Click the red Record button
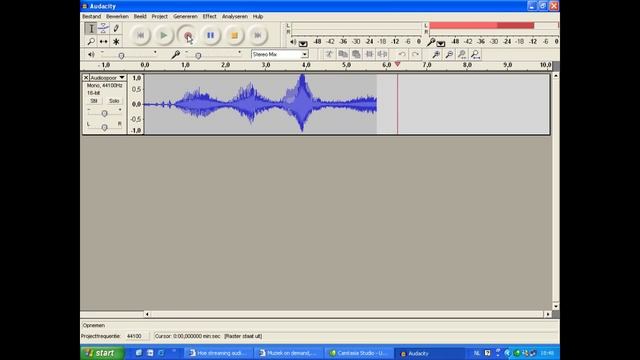The height and width of the screenshot is (360, 640). click(x=187, y=36)
